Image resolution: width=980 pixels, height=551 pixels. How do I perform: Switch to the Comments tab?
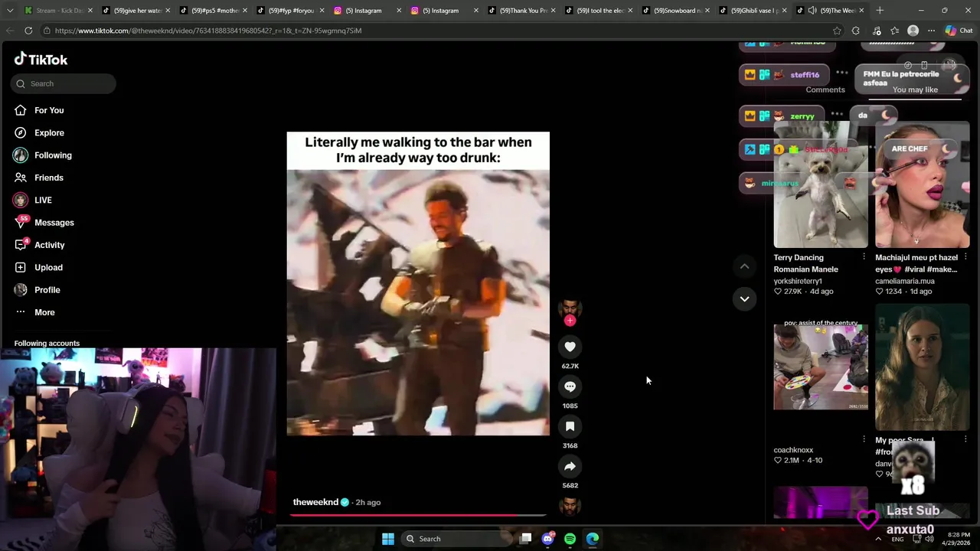point(825,90)
